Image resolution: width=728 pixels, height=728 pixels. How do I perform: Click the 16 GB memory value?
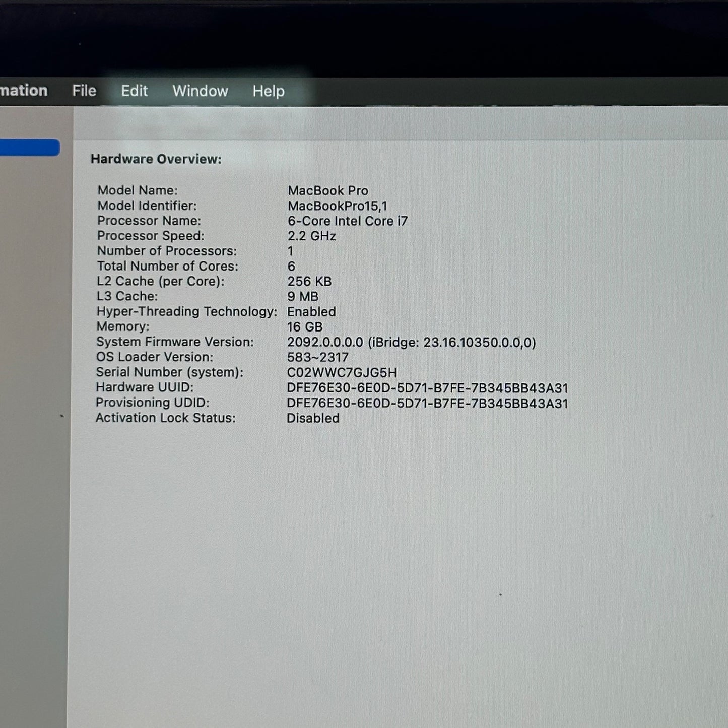coord(304,327)
